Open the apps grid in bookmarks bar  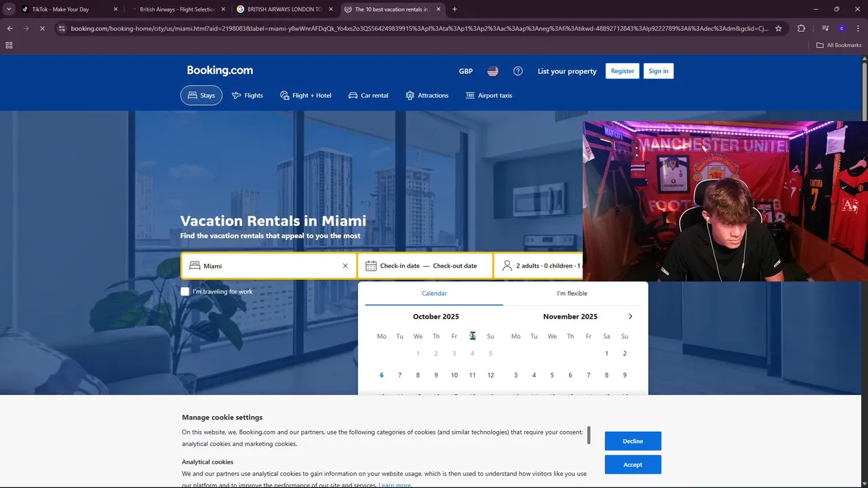9,45
